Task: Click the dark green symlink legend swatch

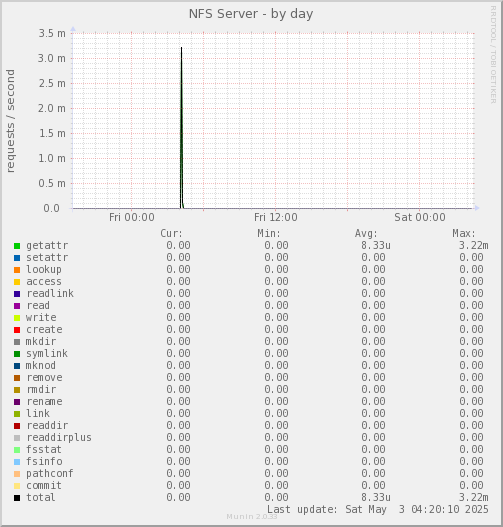Action: [x=17, y=354]
